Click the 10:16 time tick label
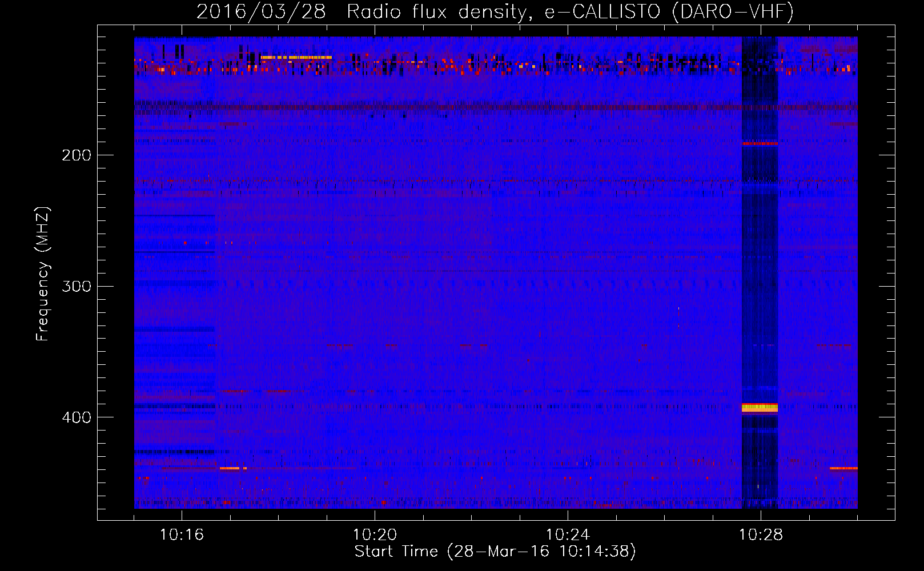Screen dimensions: 924x571 point(182,535)
